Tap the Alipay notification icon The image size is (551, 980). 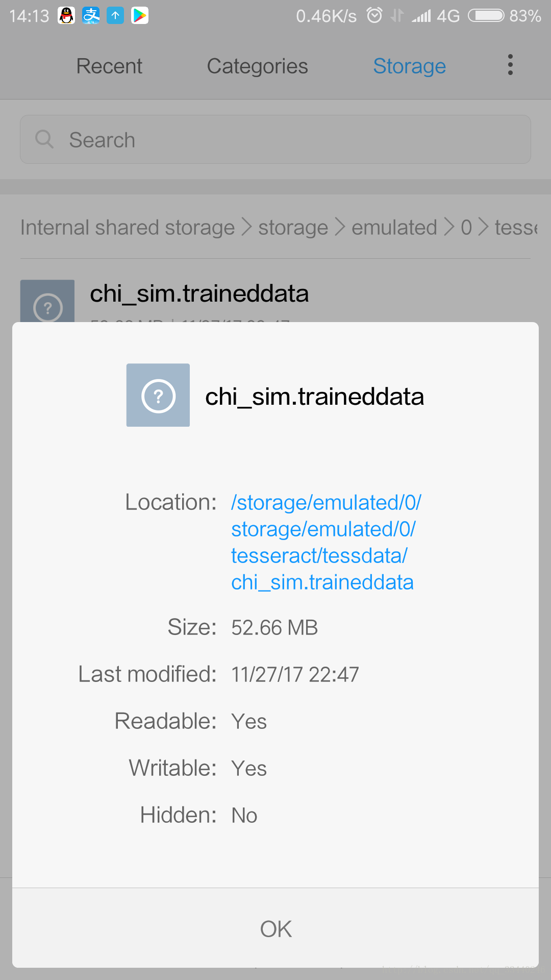click(91, 15)
